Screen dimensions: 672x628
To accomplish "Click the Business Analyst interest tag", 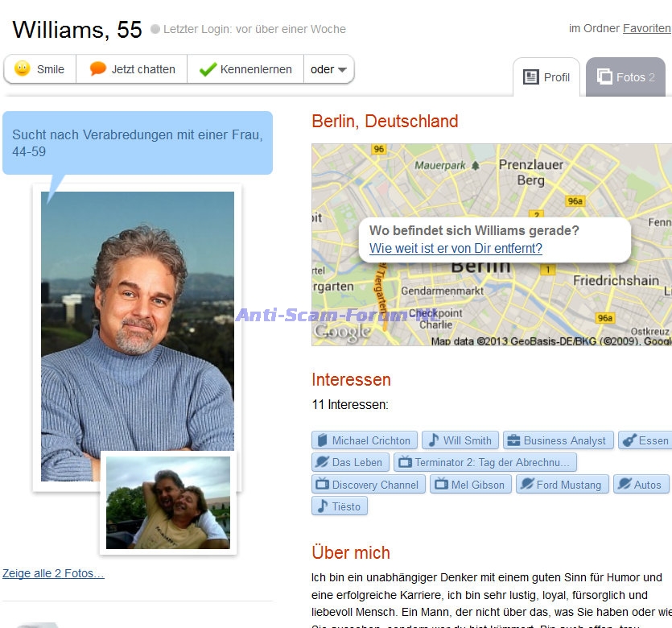I will tap(559, 440).
